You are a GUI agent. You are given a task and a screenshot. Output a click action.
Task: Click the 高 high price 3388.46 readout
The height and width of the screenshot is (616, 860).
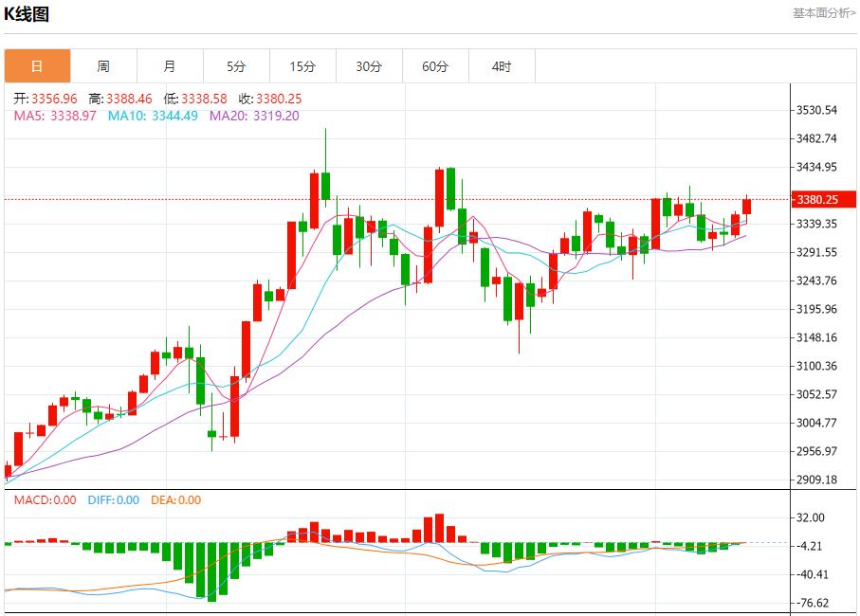pyautogui.click(x=120, y=99)
